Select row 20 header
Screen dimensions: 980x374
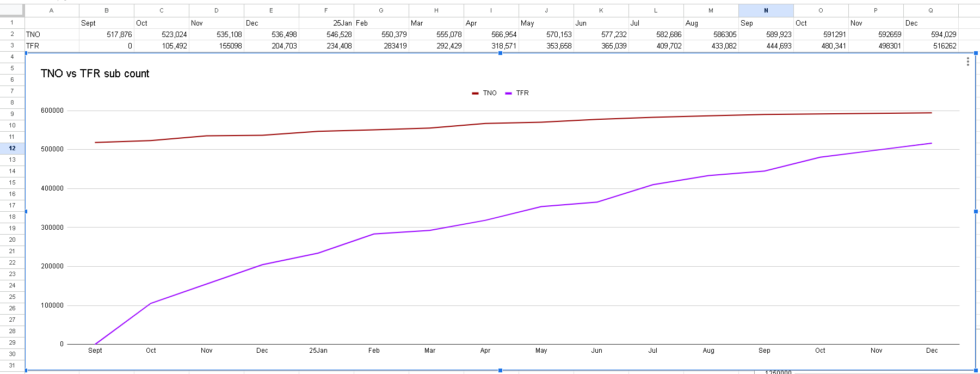(x=12, y=240)
